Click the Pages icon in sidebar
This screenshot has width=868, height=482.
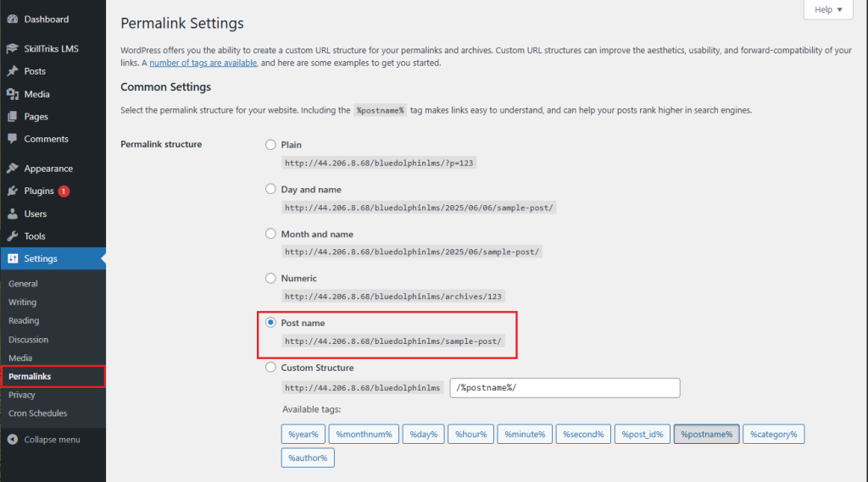coord(12,117)
